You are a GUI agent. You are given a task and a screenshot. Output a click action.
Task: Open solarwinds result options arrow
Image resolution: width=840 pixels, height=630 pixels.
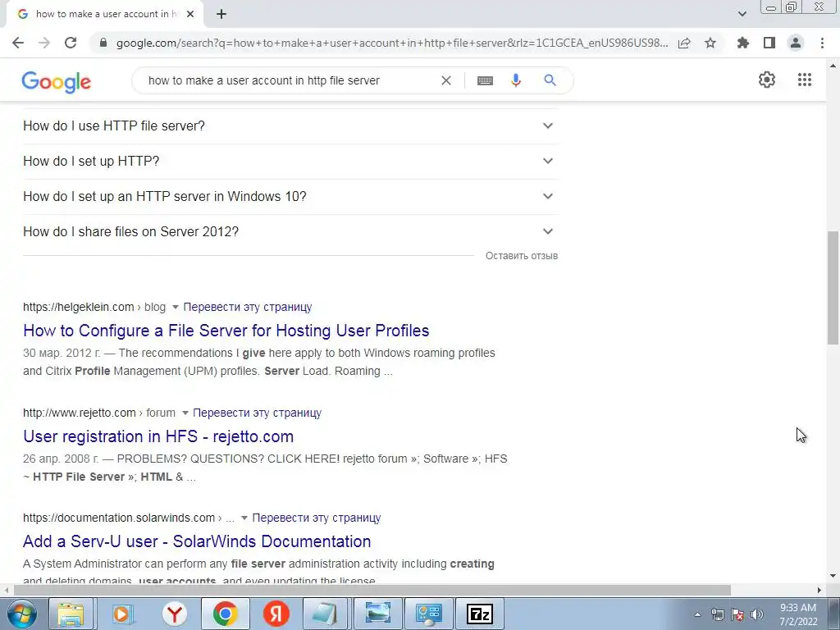click(244, 518)
